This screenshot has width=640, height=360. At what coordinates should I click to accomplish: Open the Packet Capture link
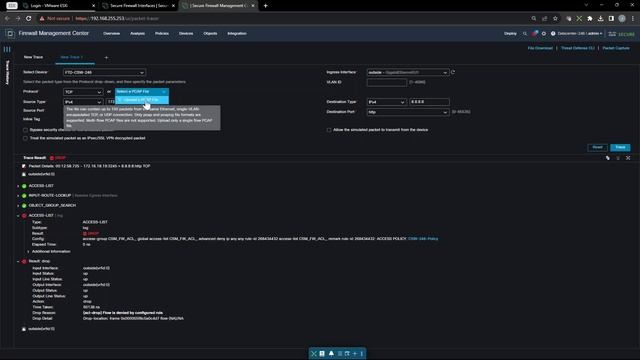click(616, 48)
